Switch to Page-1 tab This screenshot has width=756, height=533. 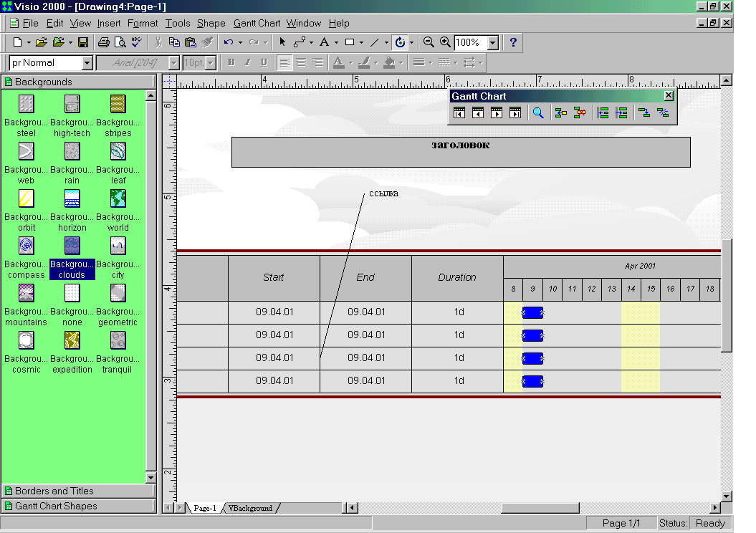[x=204, y=508]
